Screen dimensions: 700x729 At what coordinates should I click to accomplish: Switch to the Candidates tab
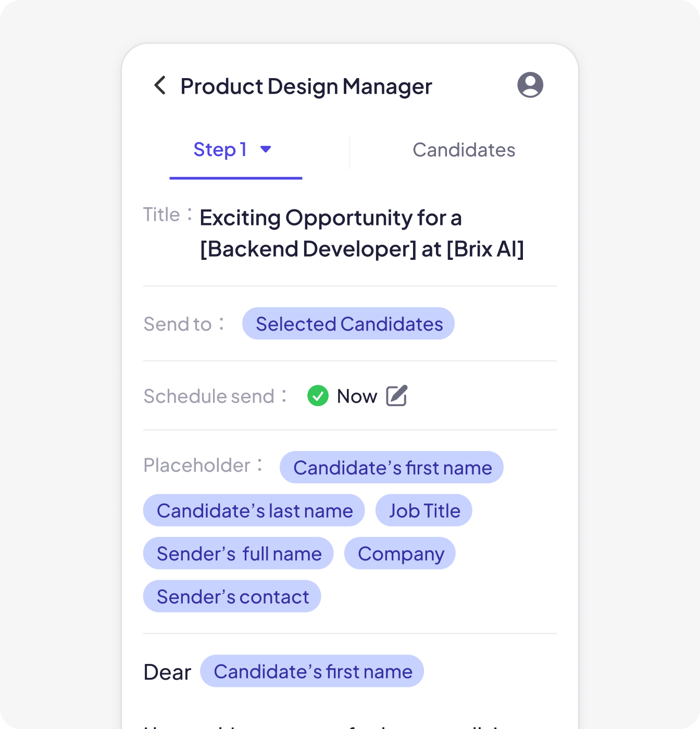tap(464, 150)
